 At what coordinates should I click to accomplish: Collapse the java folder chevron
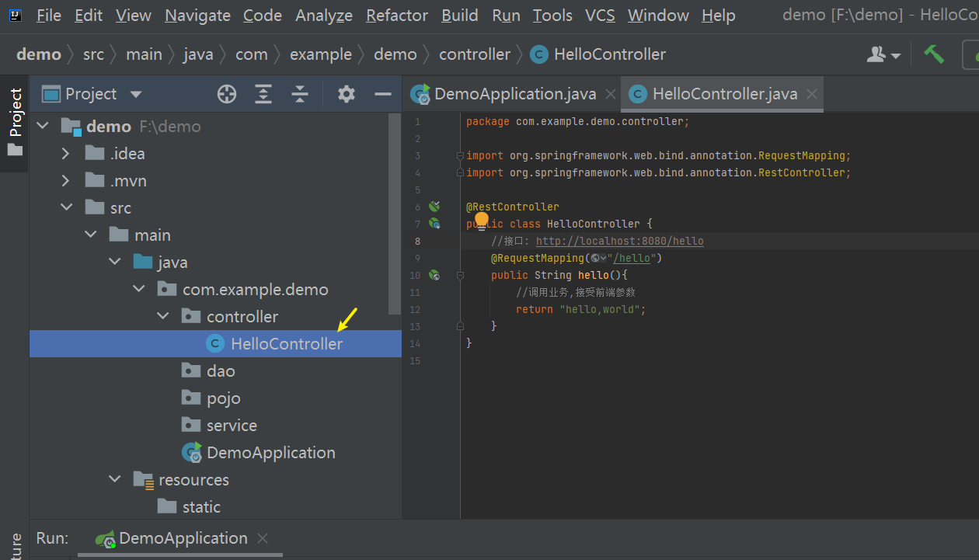[x=115, y=262]
